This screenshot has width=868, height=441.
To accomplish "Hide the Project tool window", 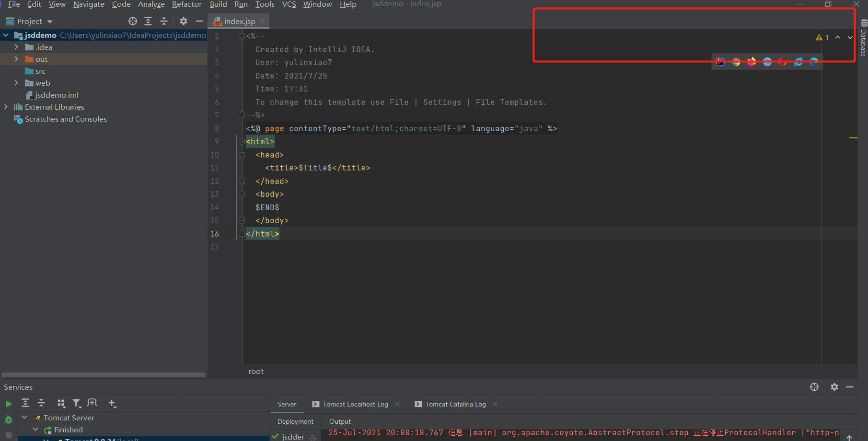I will [x=199, y=21].
